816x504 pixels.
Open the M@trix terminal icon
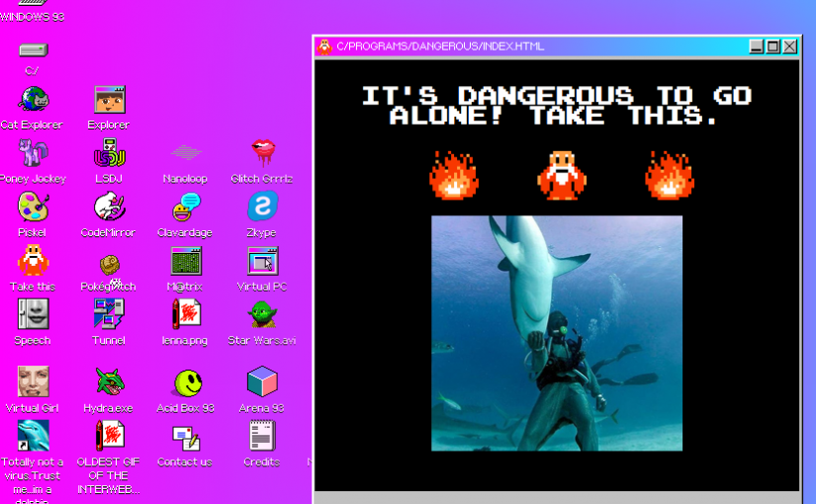pyautogui.click(x=186, y=261)
